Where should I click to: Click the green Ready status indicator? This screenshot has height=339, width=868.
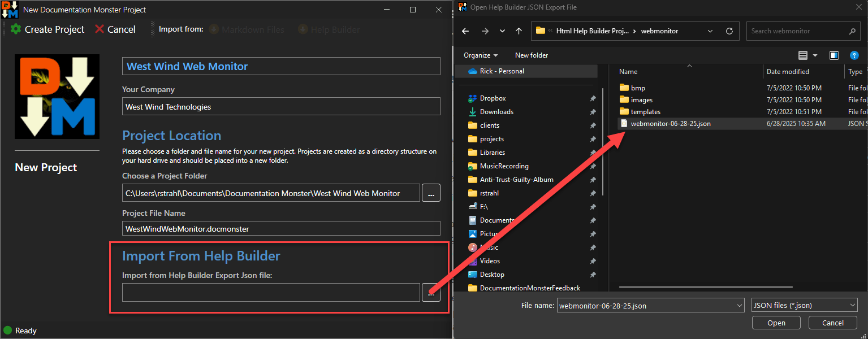click(x=8, y=331)
